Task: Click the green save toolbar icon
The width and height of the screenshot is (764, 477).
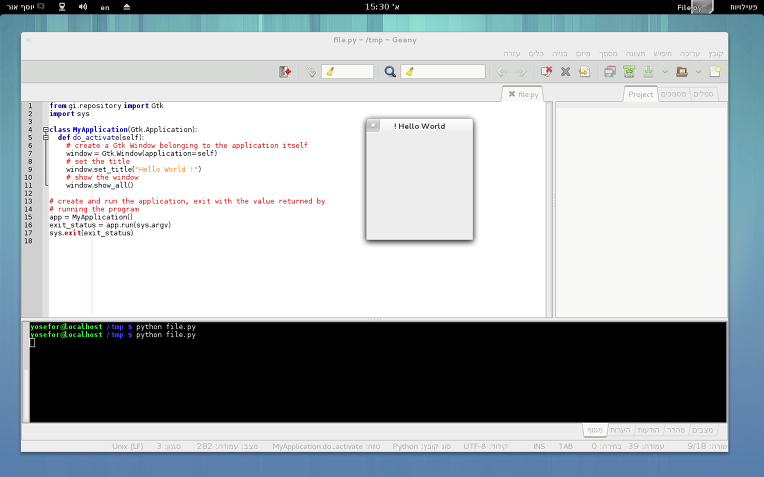Action: 629,72
